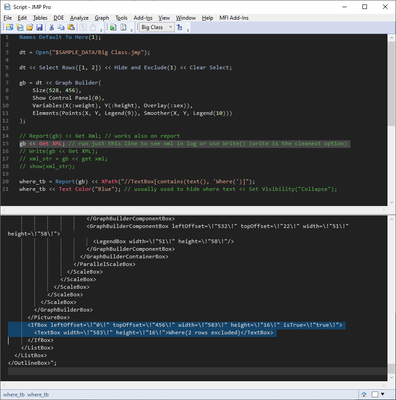Click the 'dt = Open' Big Class.jmp line

[x=85, y=52]
